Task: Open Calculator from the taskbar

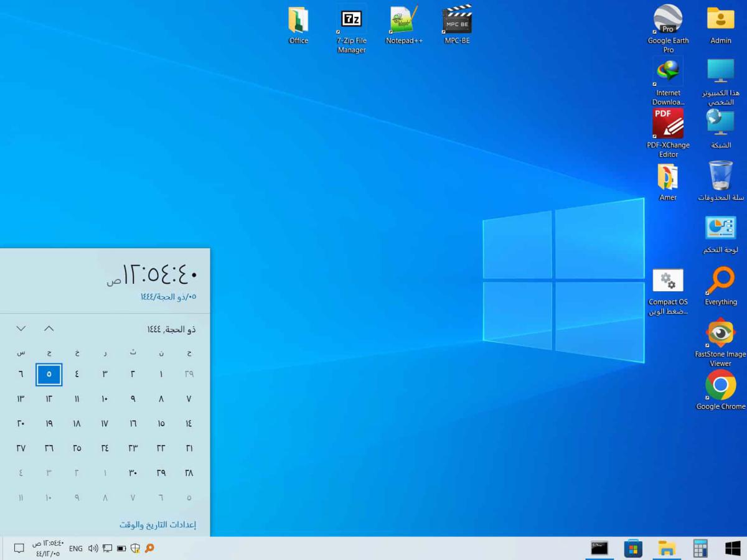Action: [x=700, y=548]
